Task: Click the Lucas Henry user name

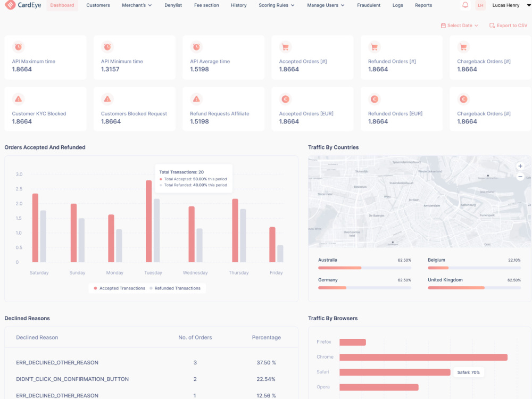Action: coord(505,5)
